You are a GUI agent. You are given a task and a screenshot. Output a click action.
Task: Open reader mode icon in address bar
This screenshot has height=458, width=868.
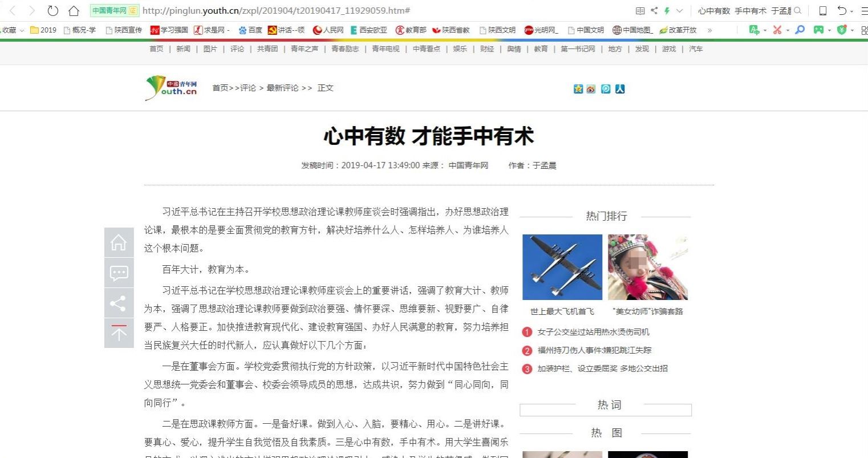640,11
